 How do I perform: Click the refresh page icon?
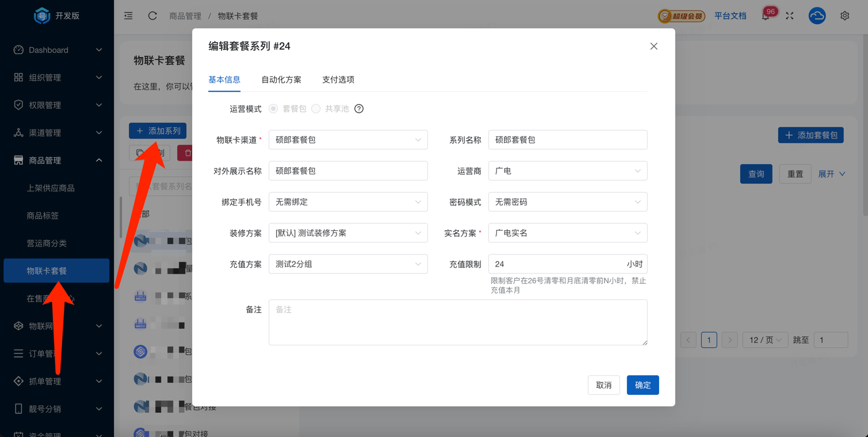coord(152,16)
